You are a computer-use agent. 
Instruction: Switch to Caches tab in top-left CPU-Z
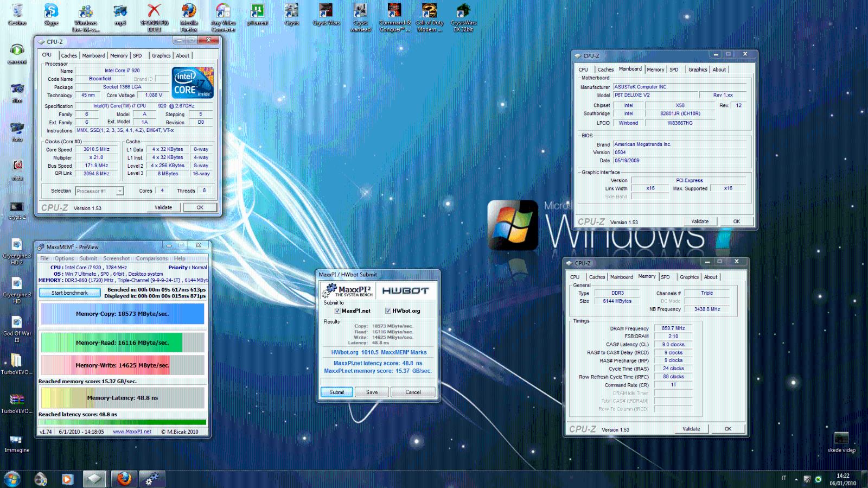(69, 55)
